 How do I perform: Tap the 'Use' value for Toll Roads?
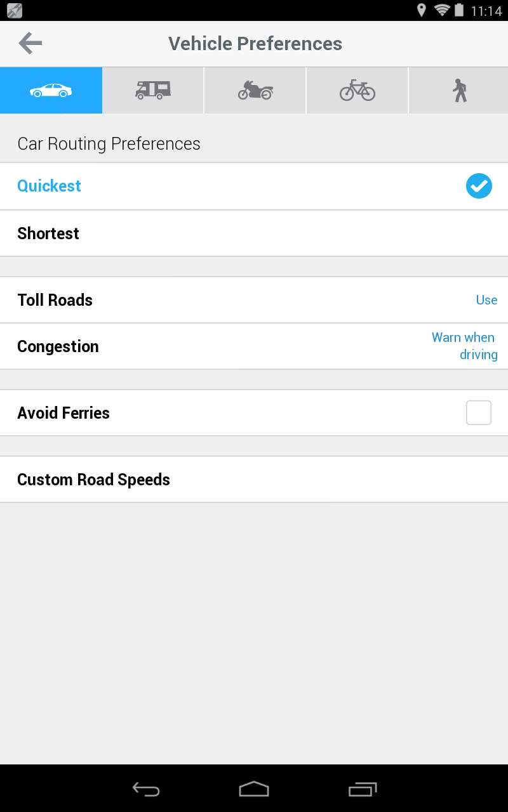pos(486,300)
